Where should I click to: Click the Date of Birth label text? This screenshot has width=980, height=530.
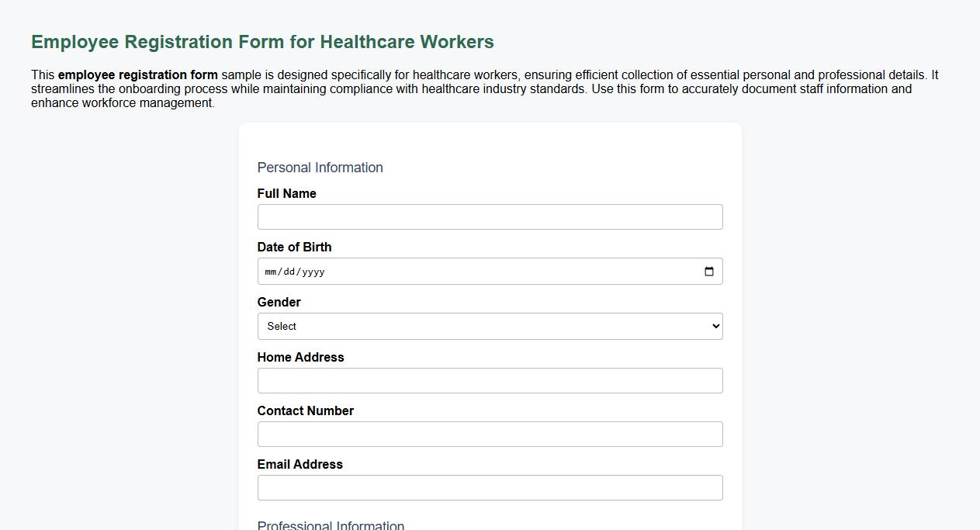click(x=294, y=247)
